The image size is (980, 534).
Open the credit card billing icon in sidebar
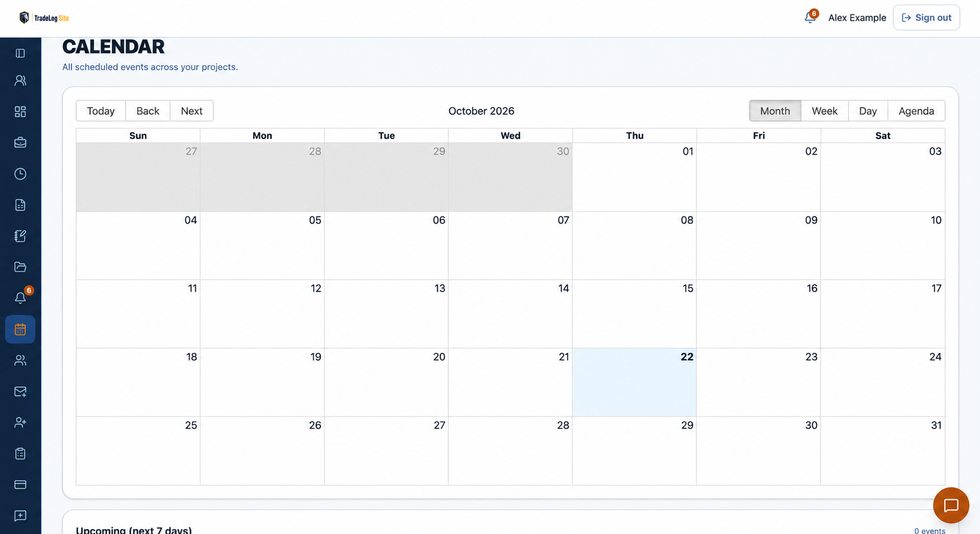tap(20, 484)
